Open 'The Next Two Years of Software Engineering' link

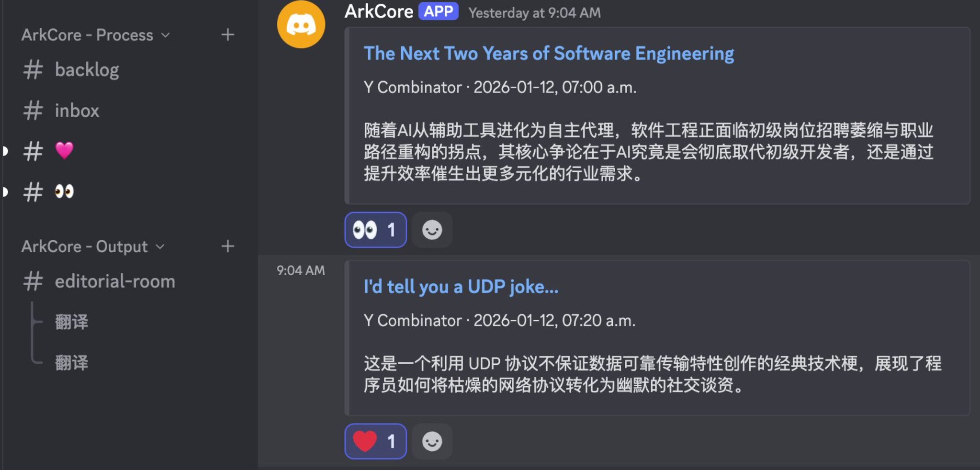click(549, 54)
